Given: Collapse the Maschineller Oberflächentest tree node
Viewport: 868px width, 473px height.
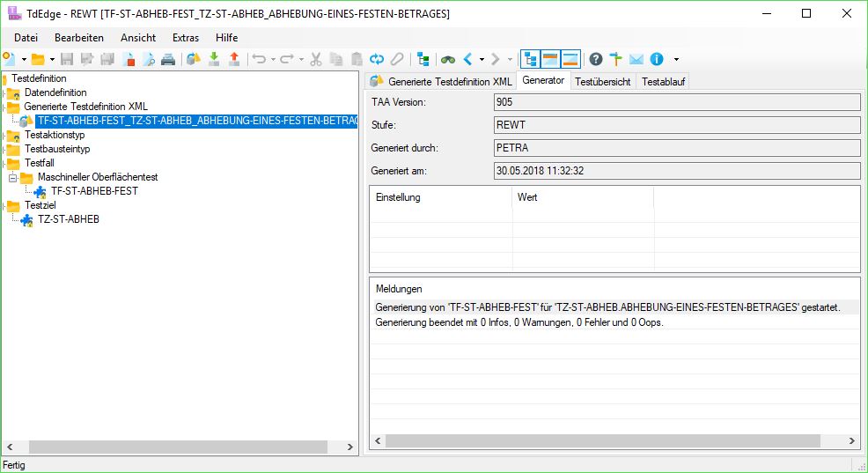Looking at the screenshot, I should coord(13,177).
